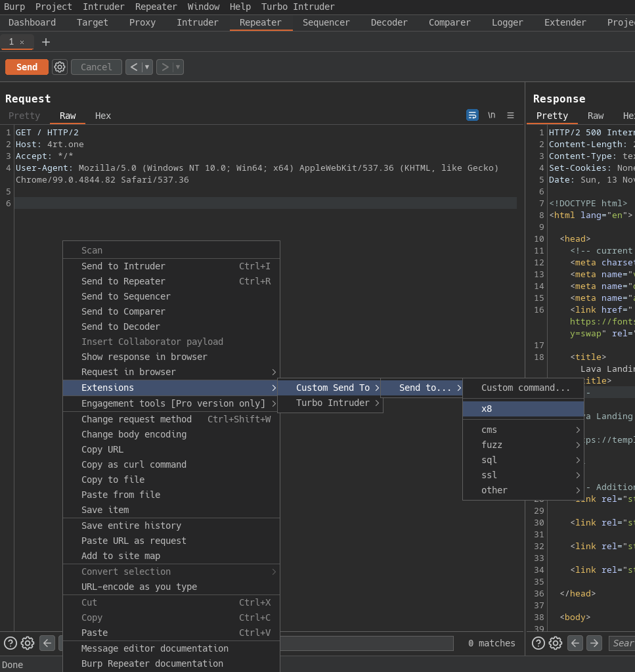The height and width of the screenshot is (672, 635).
Task: Jump to next match in Response search
Action: 594,643
